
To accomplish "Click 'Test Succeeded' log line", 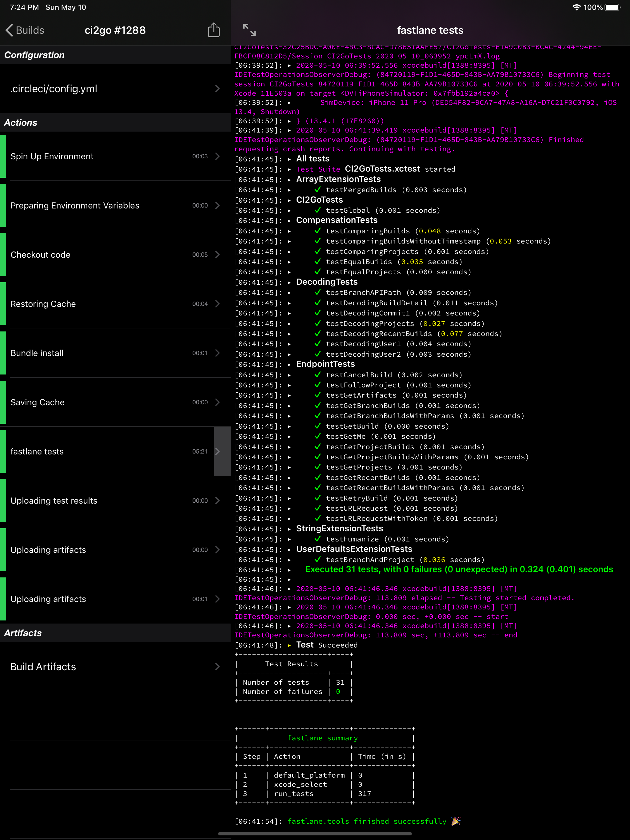I will 327,645.
